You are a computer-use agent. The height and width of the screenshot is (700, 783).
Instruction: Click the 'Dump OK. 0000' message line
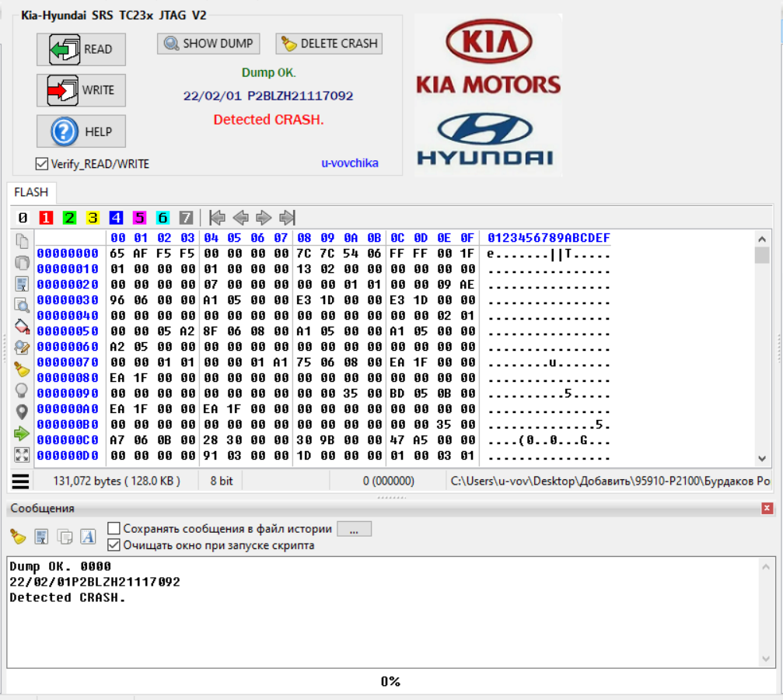click(x=61, y=566)
